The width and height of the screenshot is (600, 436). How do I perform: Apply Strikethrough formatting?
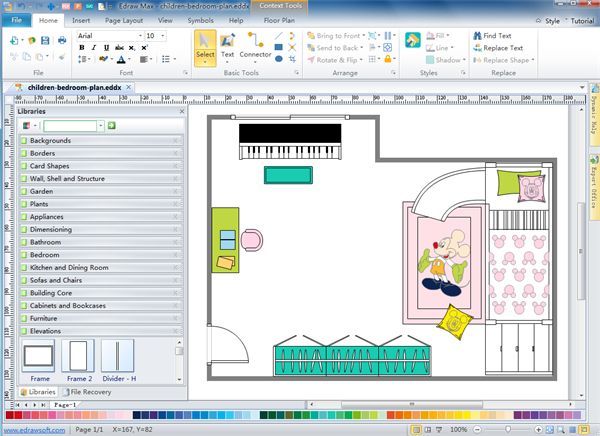[x=119, y=47]
